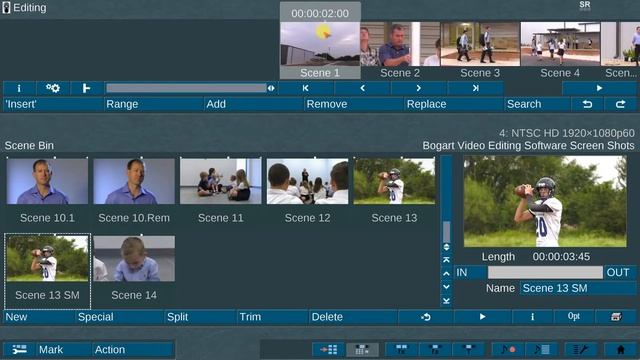640x360 pixels.
Task: Move scene bin down one row
Action: (447, 287)
